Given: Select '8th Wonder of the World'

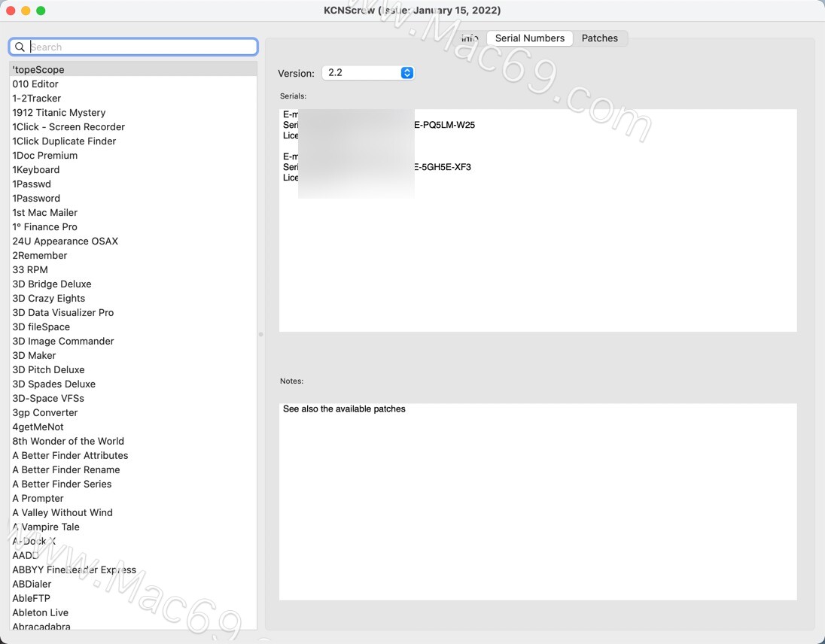Looking at the screenshot, I should point(68,441).
